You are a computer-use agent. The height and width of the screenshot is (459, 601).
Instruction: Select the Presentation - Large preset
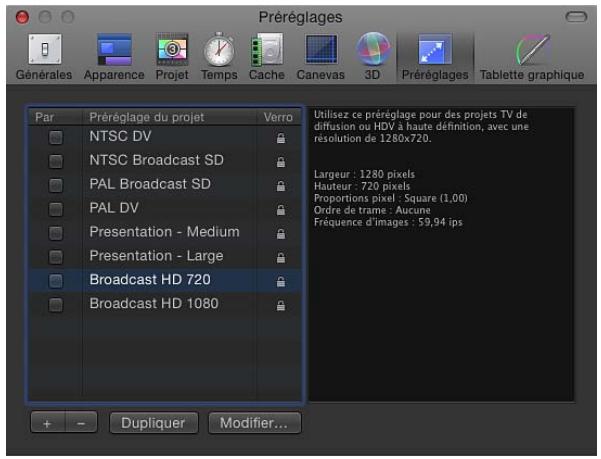[165, 256]
